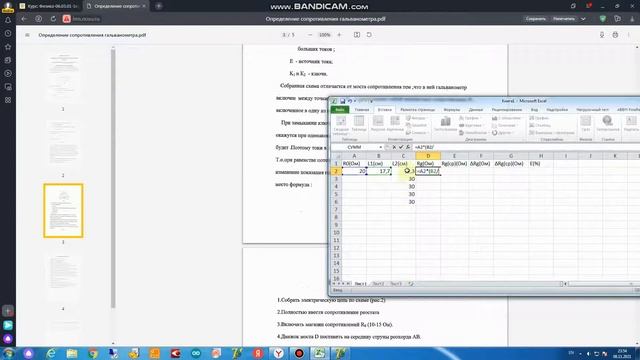
Task: Click the Сохранить button in browser bar
Action: click(536, 19)
